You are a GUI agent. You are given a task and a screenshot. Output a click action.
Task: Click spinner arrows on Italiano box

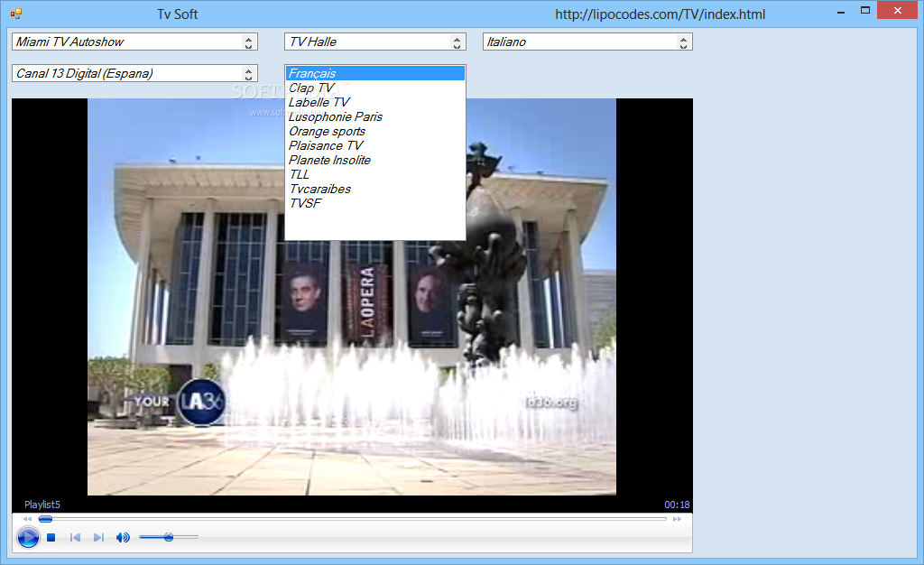(x=684, y=42)
